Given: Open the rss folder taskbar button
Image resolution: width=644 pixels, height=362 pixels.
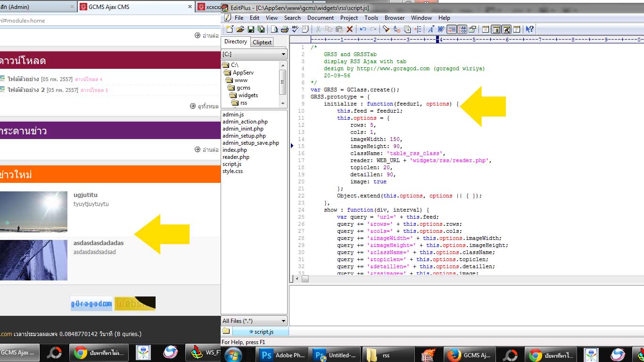Looking at the screenshot, I should coord(388,355).
